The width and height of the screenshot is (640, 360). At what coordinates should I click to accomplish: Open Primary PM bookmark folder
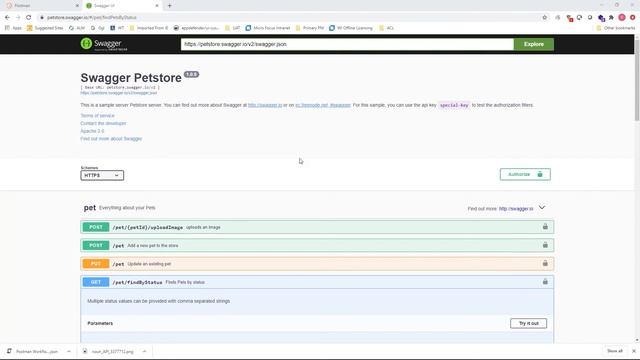(309, 28)
